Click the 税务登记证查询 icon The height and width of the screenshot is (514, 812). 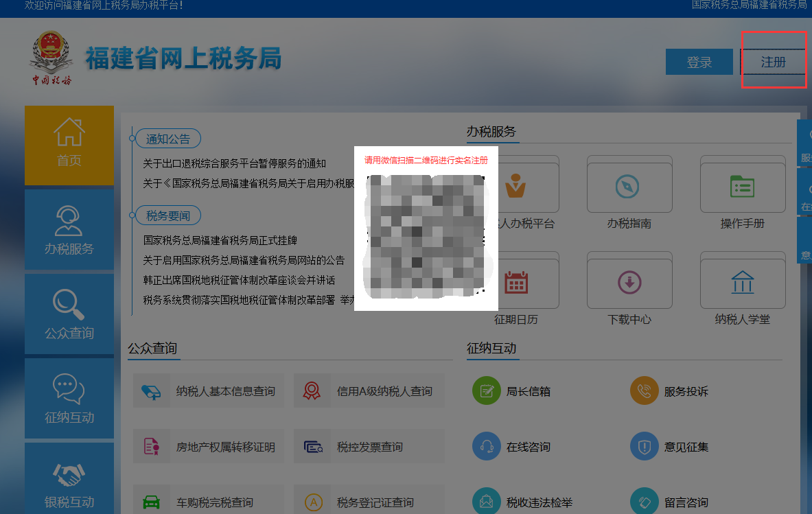313,502
